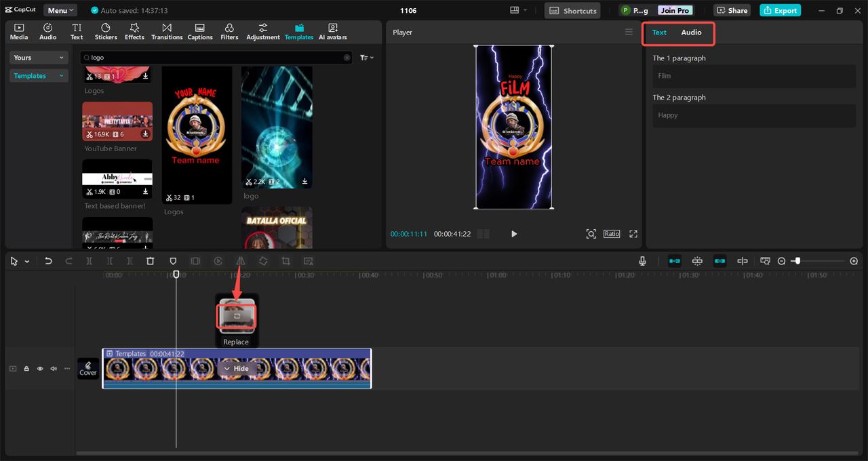Zoom in the timeline
The width and height of the screenshot is (868, 461).
point(854,261)
